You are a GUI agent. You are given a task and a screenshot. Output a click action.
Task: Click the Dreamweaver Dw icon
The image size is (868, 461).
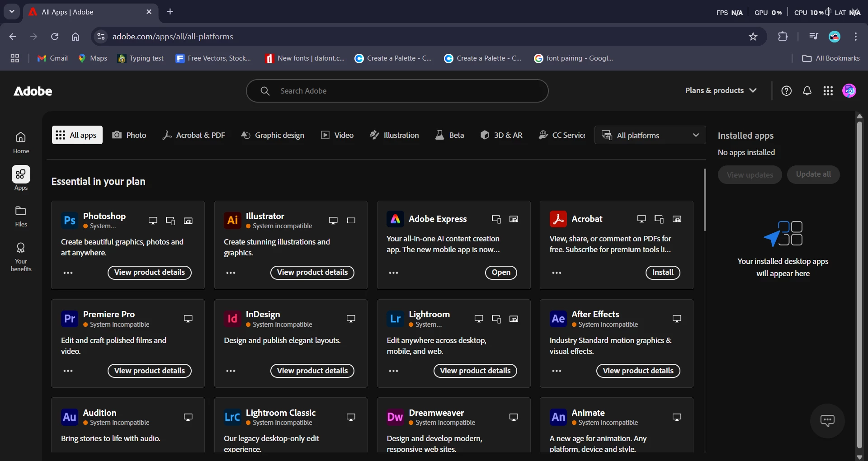click(395, 417)
